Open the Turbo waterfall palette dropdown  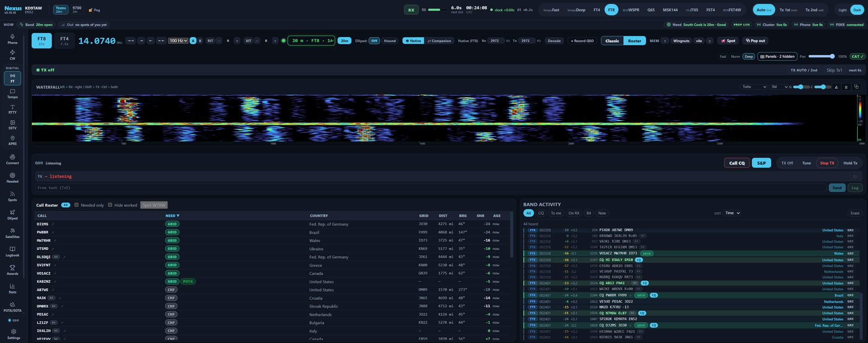[x=754, y=87]
